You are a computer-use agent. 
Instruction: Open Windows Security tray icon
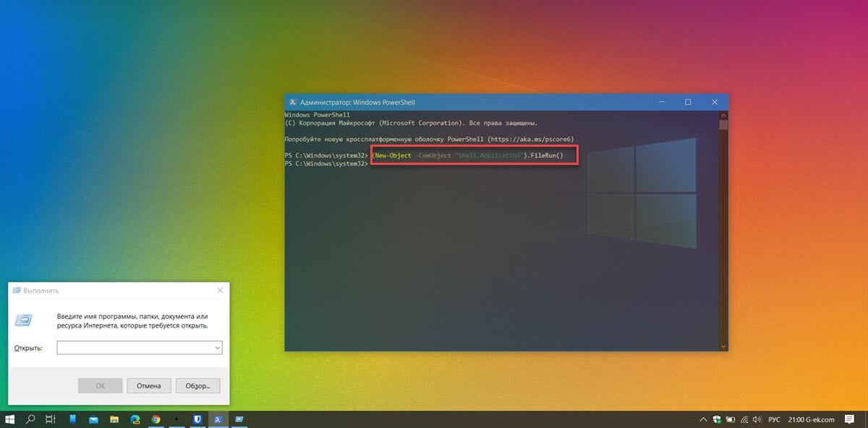pyautogui.click(x=718, y=419)
